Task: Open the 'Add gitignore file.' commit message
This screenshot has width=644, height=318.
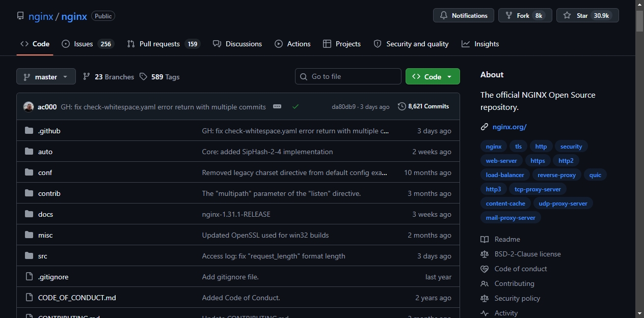Action: [230, 277]
